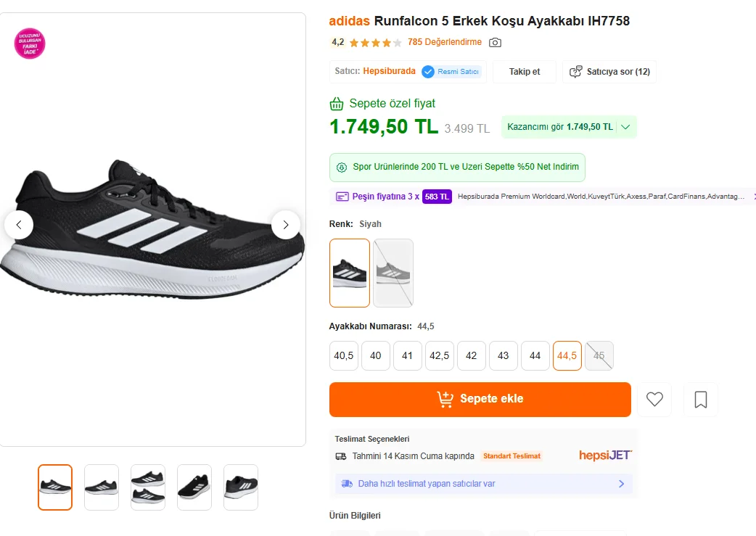Click the Takip et button
This screenshot has width=756, height=536.
525,72
